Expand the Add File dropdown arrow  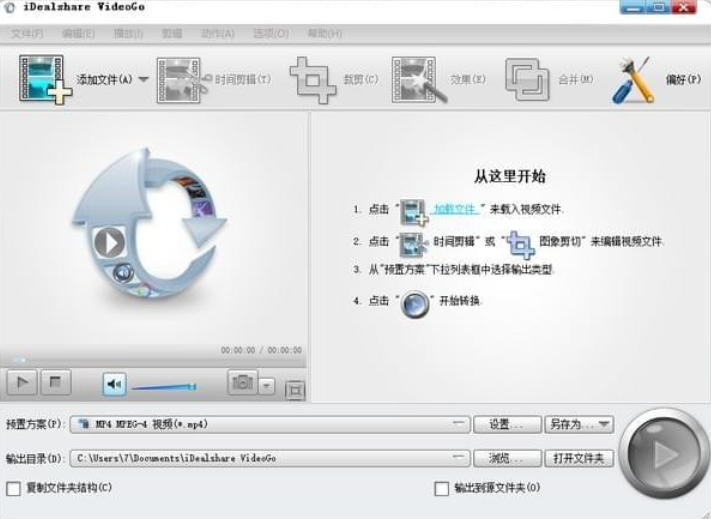pos(143,79)
